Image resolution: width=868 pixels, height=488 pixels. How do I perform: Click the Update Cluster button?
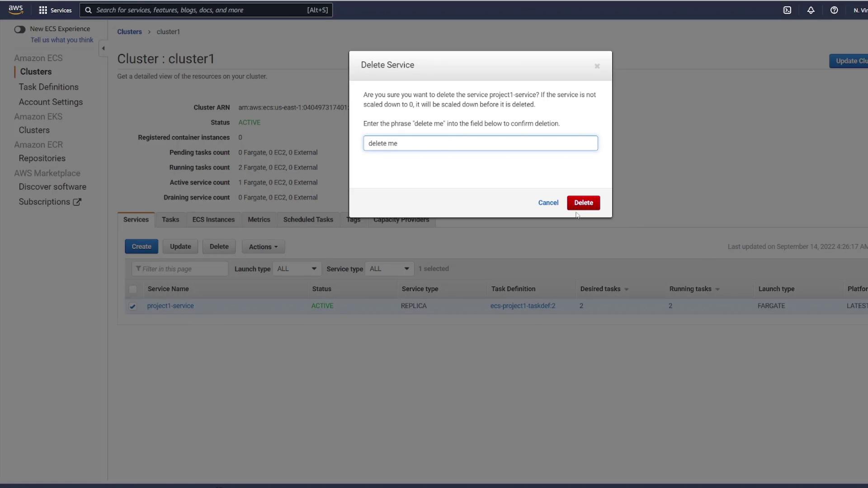click(x=849, y=61)
